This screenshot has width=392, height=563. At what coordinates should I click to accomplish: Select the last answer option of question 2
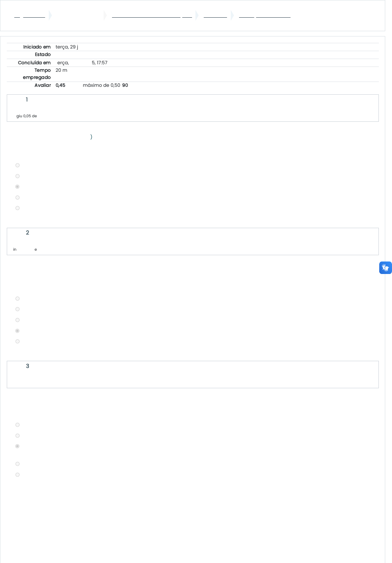tap(17, 342)
